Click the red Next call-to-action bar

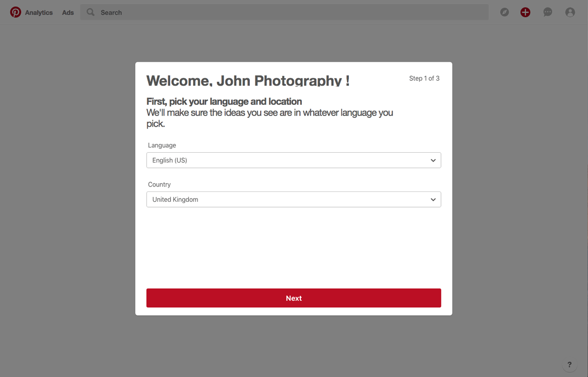(x=294, y=298)
